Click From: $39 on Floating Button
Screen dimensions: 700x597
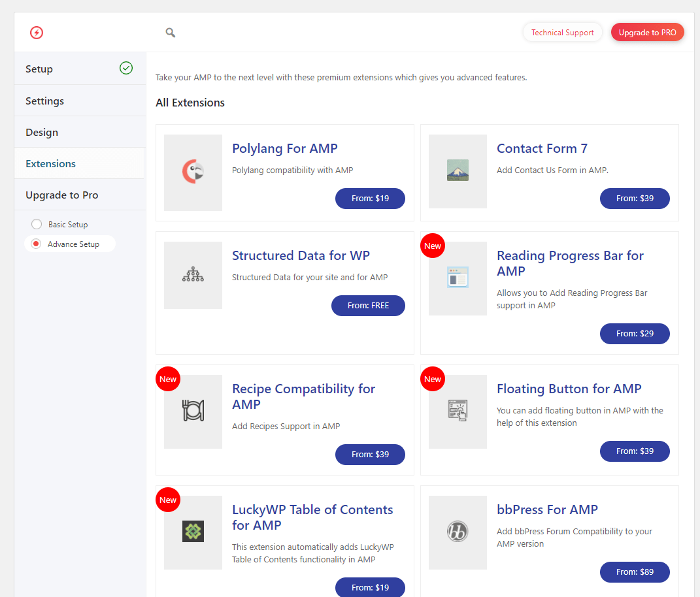[635, 451]
